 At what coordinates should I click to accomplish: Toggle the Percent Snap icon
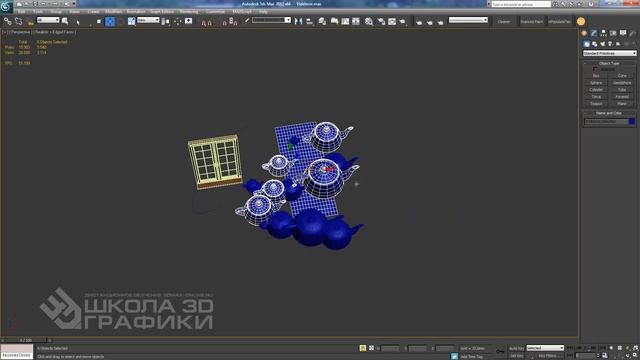point(224,23)
